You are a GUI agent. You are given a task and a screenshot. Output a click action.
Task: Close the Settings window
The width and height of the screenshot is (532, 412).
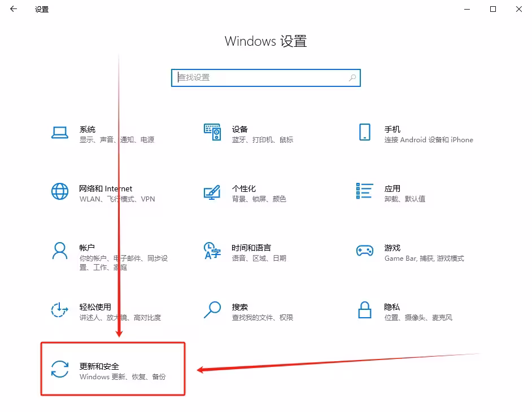tap(519, 9)
